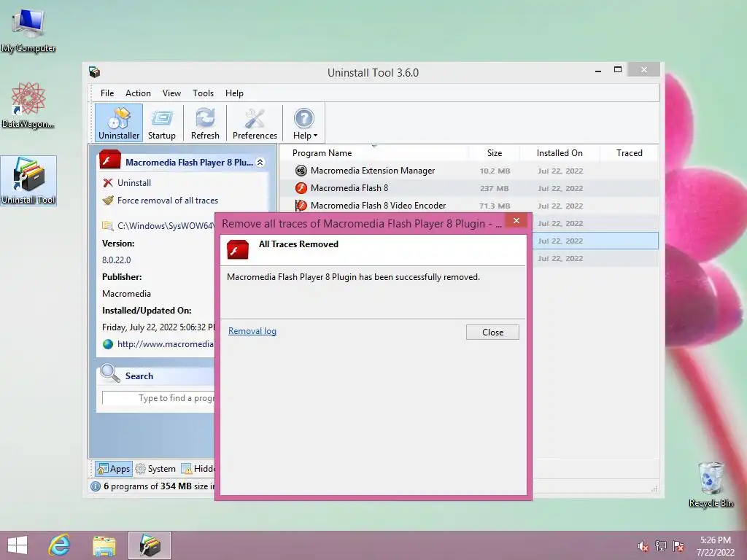Open the View menu

[171, 93]
